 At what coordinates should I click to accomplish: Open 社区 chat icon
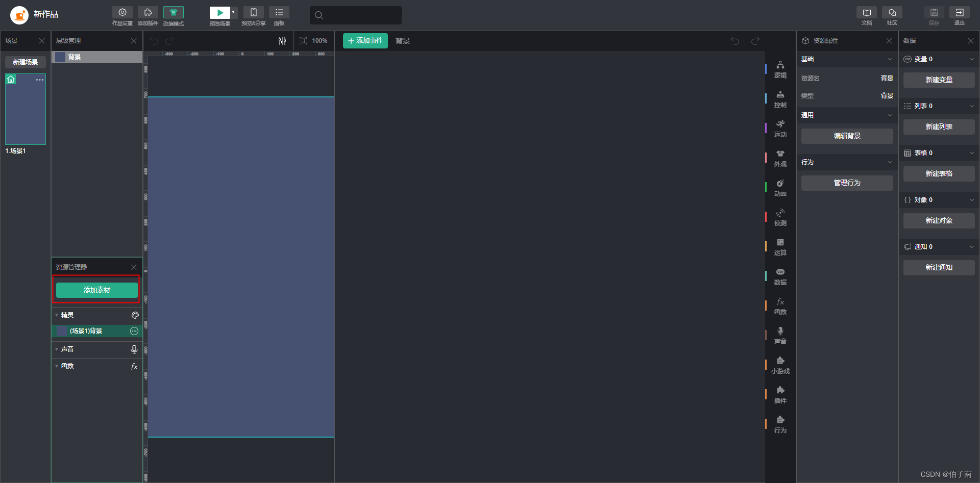892,13
